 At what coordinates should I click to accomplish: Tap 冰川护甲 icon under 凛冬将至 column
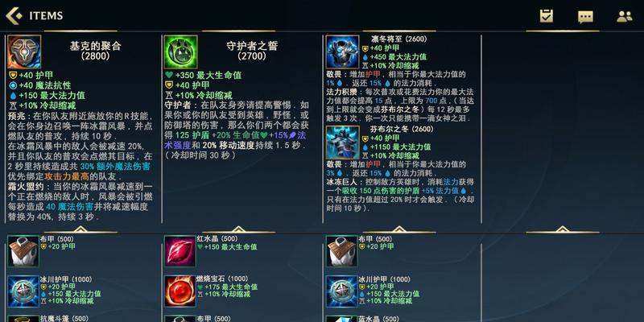(x=341, y=291)
